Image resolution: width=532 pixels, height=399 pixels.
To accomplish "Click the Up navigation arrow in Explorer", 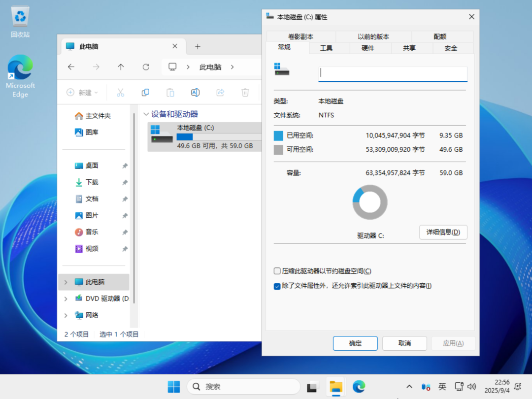I will point(121,67).
